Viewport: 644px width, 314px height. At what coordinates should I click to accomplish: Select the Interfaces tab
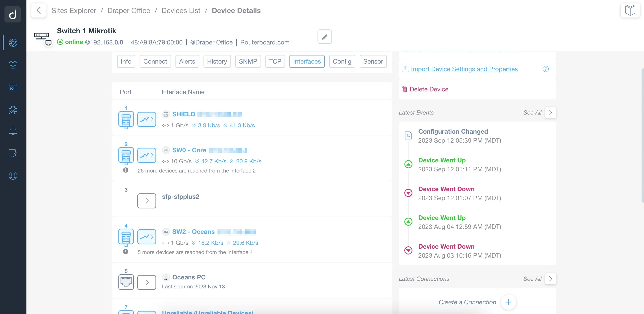pyautogui.click(x=307, y=61)
